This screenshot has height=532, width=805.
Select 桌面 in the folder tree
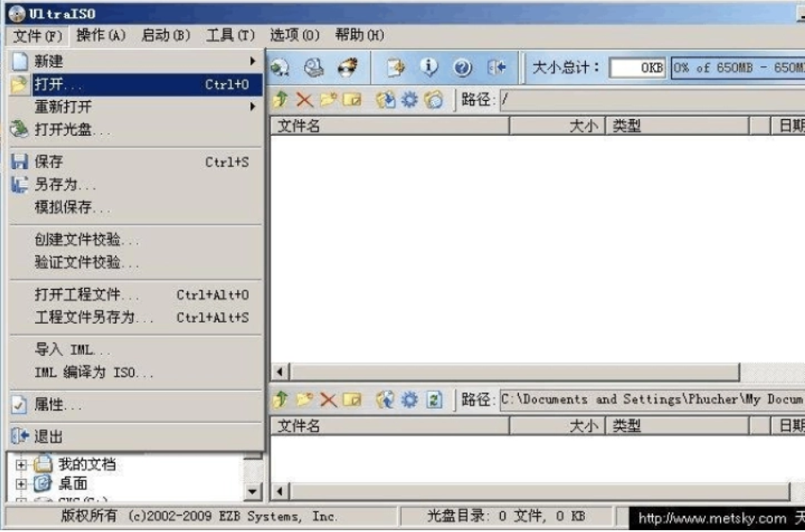click(x=72, y=483)
